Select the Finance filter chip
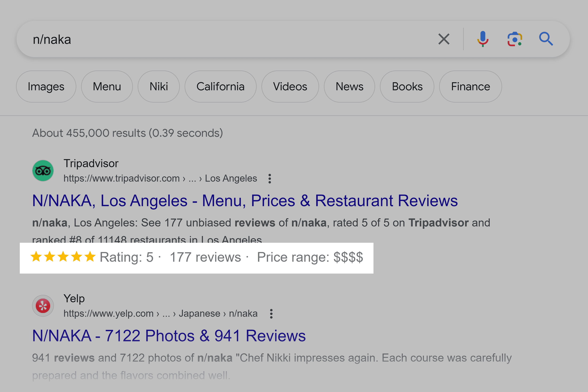Image resolution: width=588 pixels, height=392 pixels. point(470,86)
